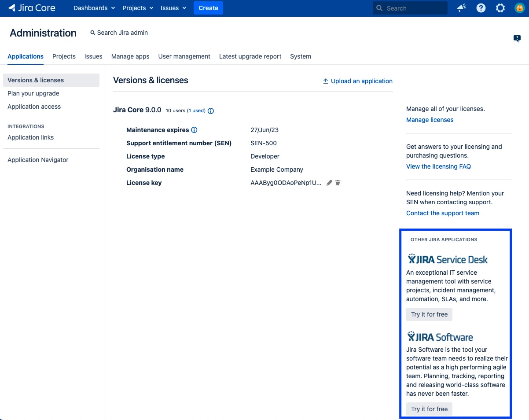The width and height of the screenshot is (529, 420).
Task: Click the info icon beside Maintenance expires
Action: (194, 130)
